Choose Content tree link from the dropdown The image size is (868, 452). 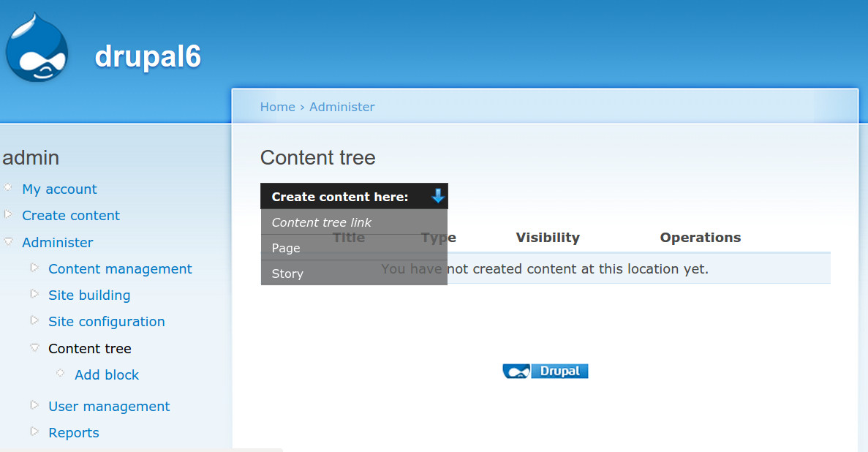click(x=354, y=222)
